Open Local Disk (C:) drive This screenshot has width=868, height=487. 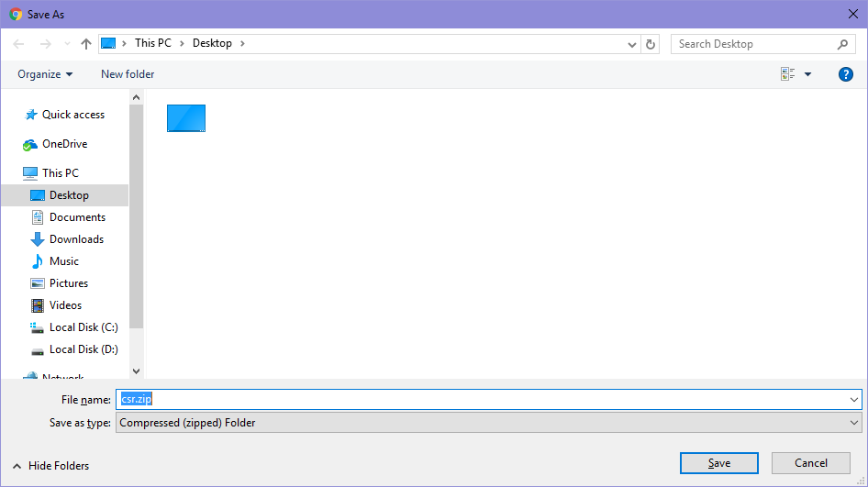coord(83,327)
